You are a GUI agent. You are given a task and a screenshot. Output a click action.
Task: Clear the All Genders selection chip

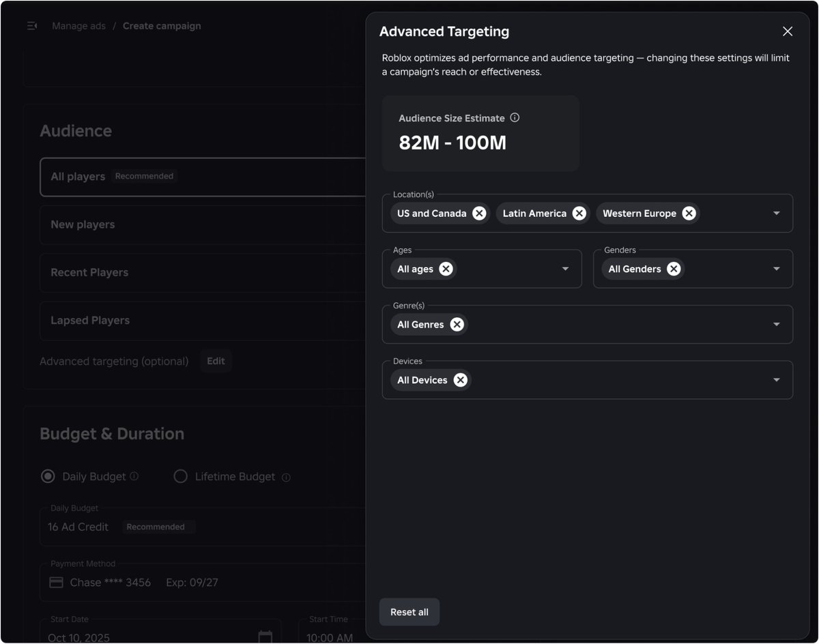[673, 269]
